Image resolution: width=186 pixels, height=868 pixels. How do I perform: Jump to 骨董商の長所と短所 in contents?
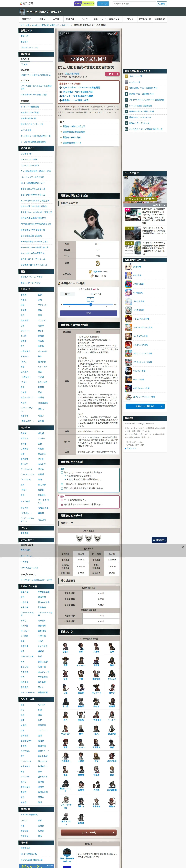[x=72, y=137]
